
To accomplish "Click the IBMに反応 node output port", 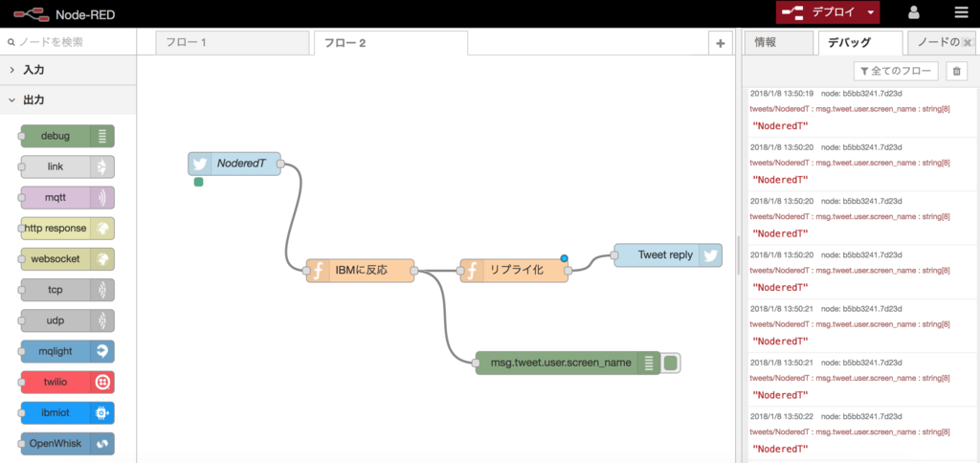I will pyautogui.click(x=414, y=271).
